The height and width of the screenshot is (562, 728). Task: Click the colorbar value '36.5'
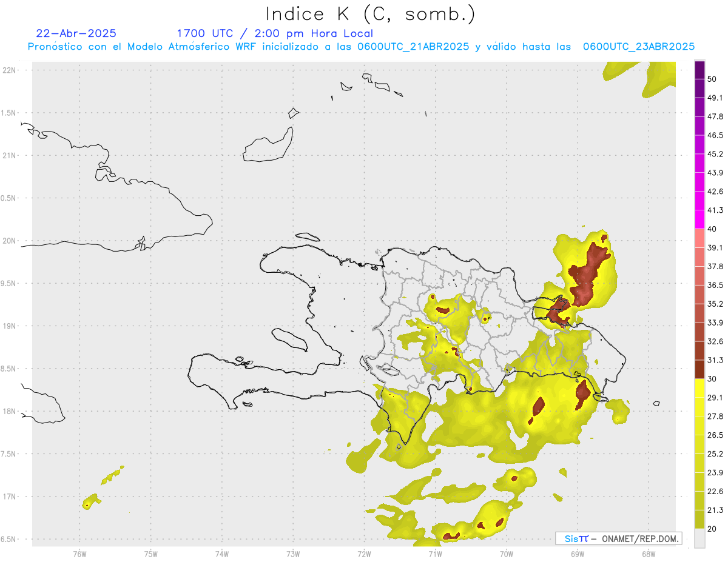point(715,285)
